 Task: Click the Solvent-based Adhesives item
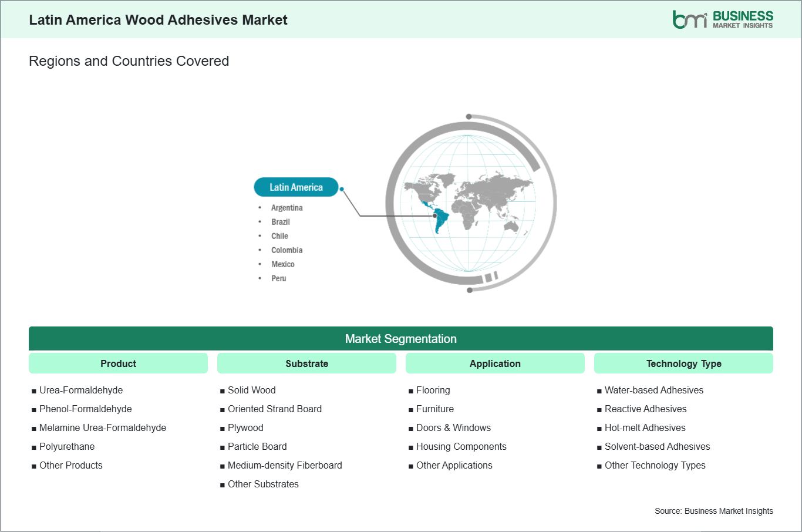click(657, 446)
